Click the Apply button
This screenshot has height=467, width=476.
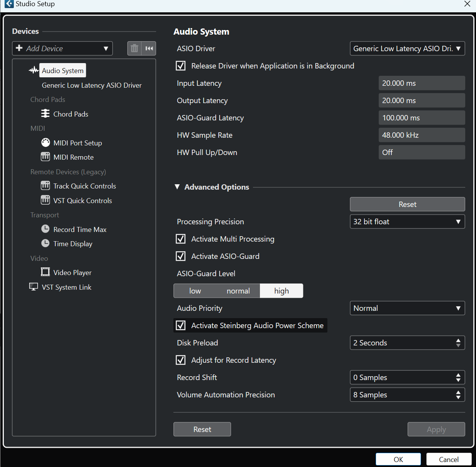(x=436, y=429)
